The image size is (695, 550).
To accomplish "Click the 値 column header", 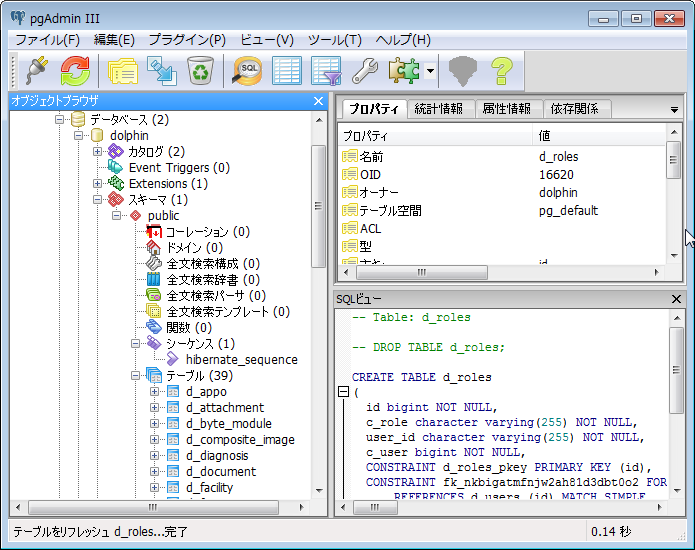I will pos(598,136).
